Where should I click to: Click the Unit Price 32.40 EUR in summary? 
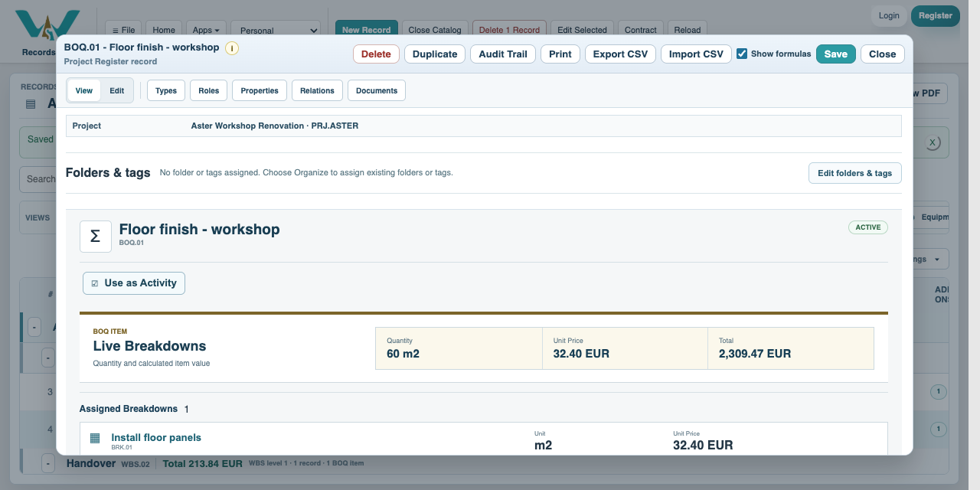pyautogui.click(x=583, y=354)
